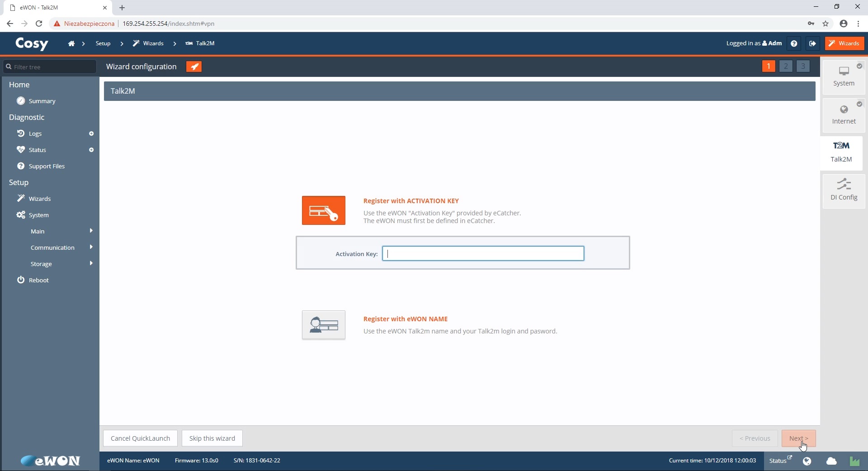Go to the home icon in breadcrumb

pyautogui.click(x=71, y=43)
